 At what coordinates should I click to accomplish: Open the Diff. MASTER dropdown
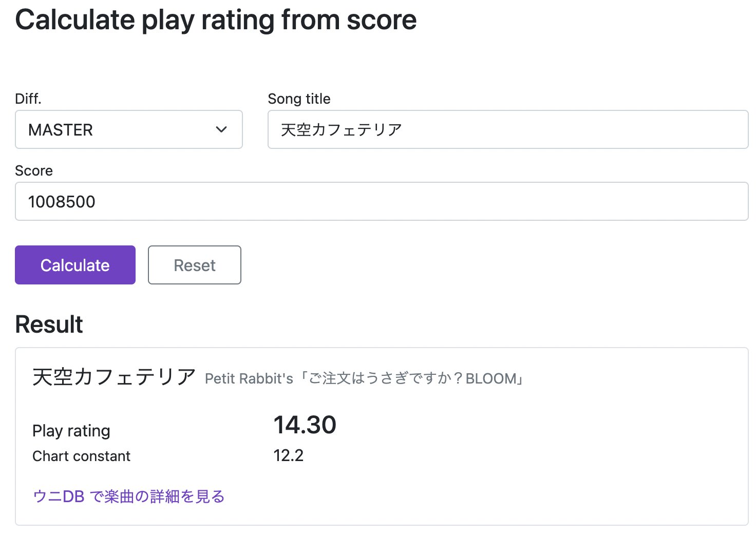pyautogui.click(x=129, y=129)
